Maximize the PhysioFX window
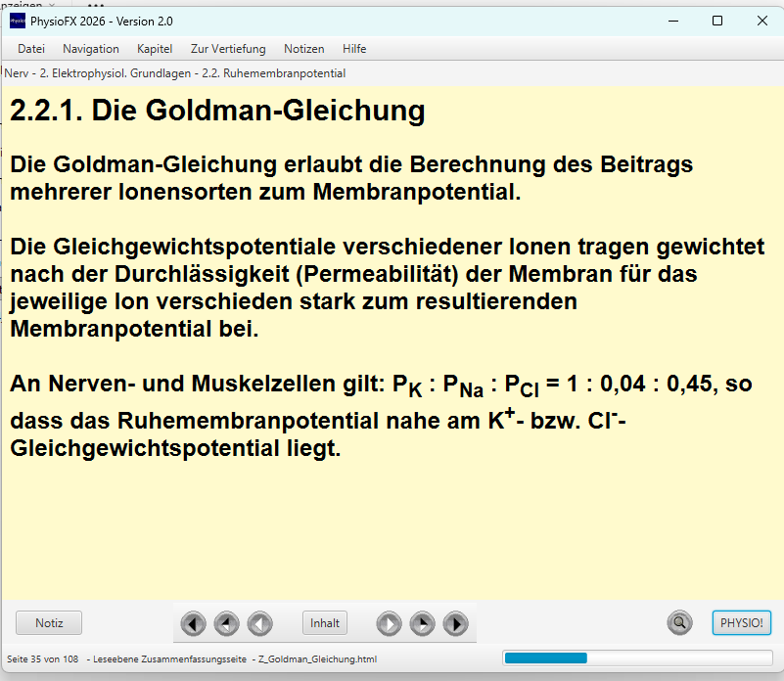The height and width of the screenshot is (681, 784). (x=717, y=21)
